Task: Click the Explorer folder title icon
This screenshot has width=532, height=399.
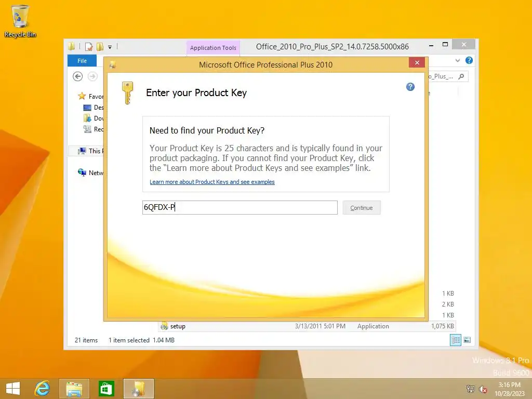Action: 71,46
